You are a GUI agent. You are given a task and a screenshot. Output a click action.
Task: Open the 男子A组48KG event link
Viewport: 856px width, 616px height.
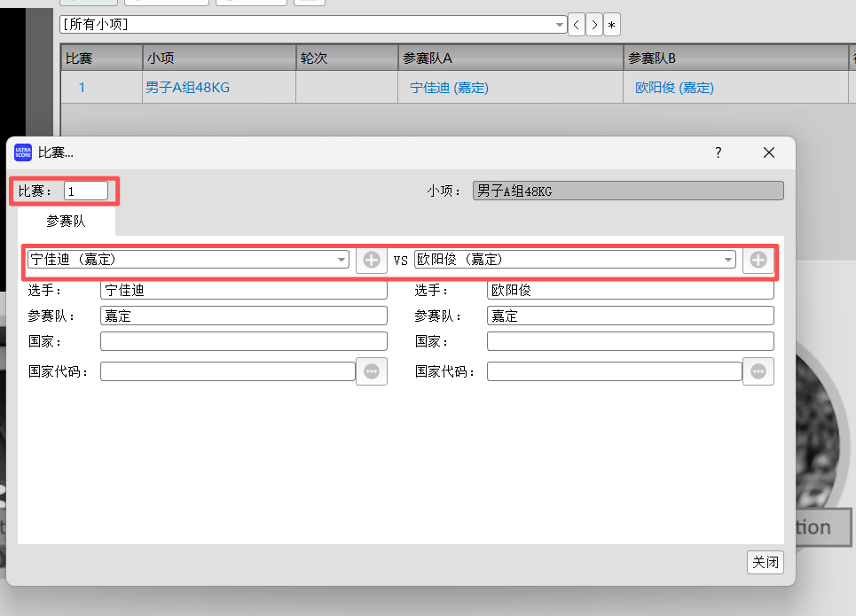click(187, 87)
